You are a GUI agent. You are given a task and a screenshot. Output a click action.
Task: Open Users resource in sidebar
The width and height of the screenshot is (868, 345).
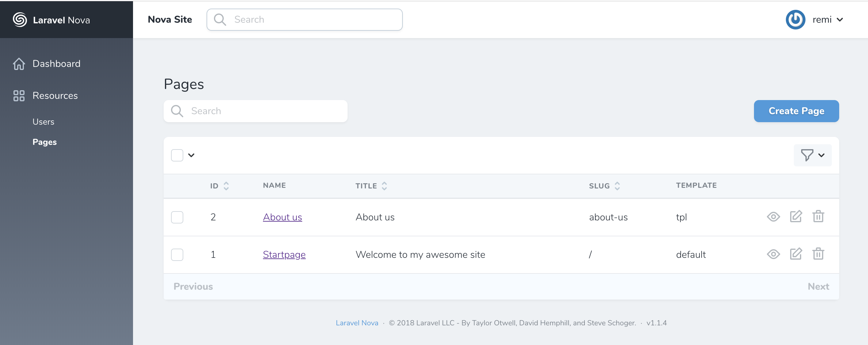point(43,122)
